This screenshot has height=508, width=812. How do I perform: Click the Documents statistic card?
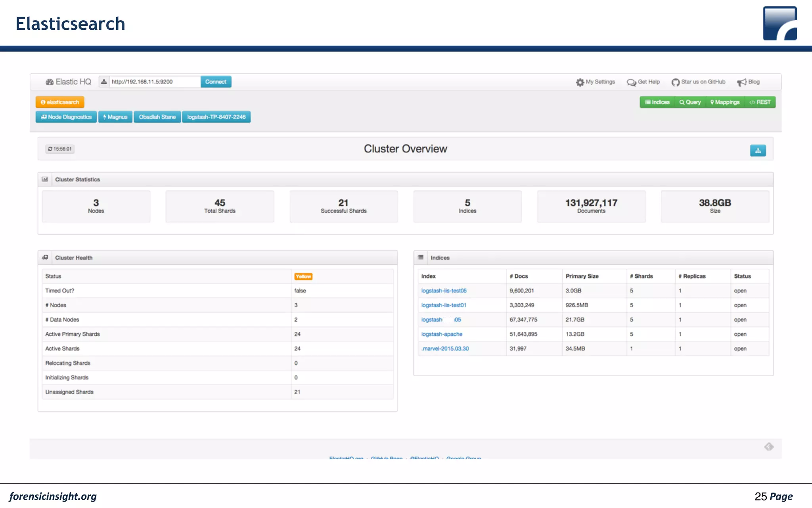coord(591,206)
